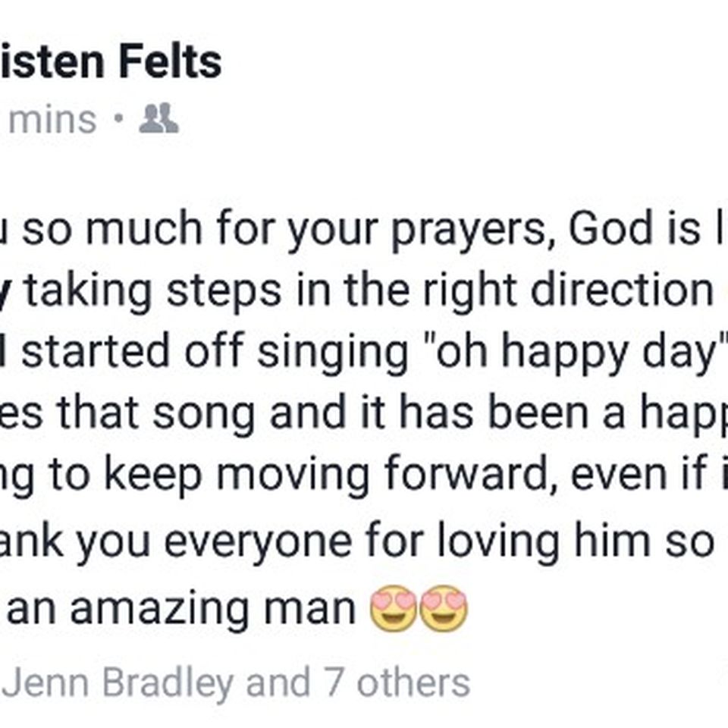The height and width of the screenshot is (728, 728).
Task: Open the post via the "mins" timestamp
Action: (x=52, y=120)
